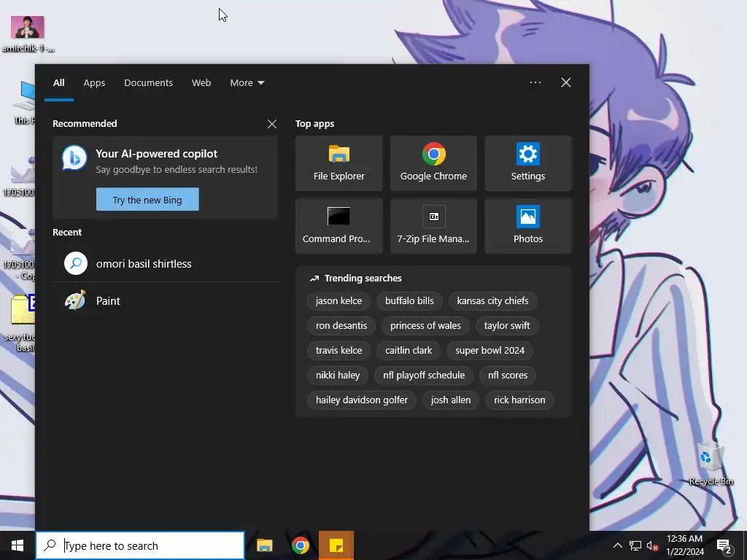The image size is (747, 560).
Task: Click Your AI-powered copilot heading
Action: click(x=156, y=154)
